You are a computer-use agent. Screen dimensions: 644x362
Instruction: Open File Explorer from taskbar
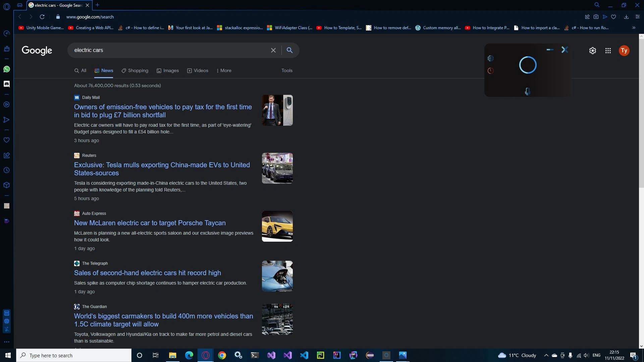pos(172,355)
